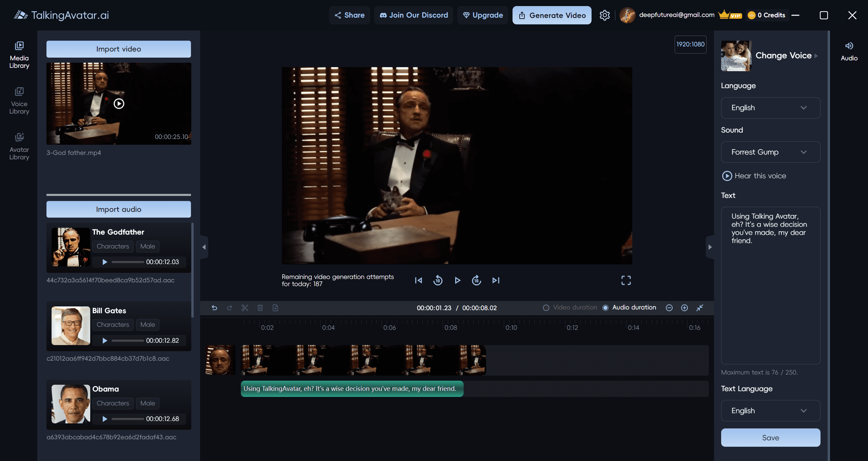Open the Media Library panel

(19, 55)
